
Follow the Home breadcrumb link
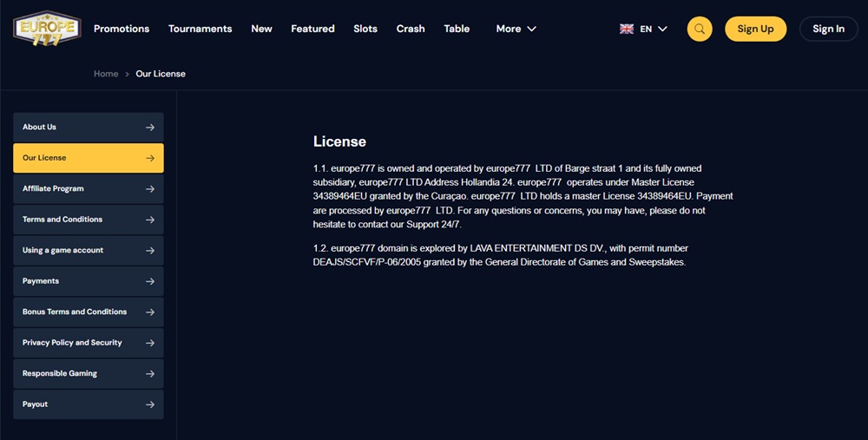tap(106, 74)
